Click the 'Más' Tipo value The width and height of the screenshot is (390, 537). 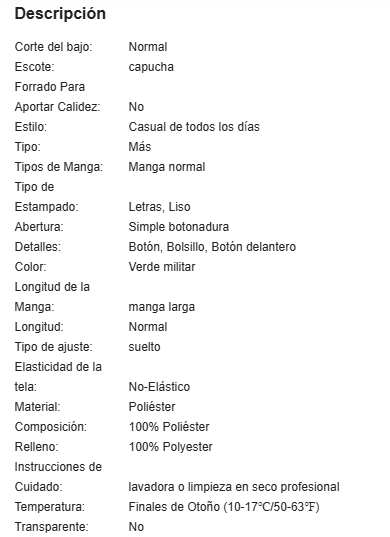(x=140, y=147)
